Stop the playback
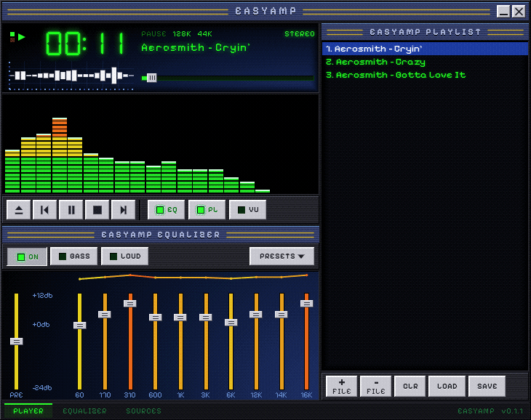 97,210
